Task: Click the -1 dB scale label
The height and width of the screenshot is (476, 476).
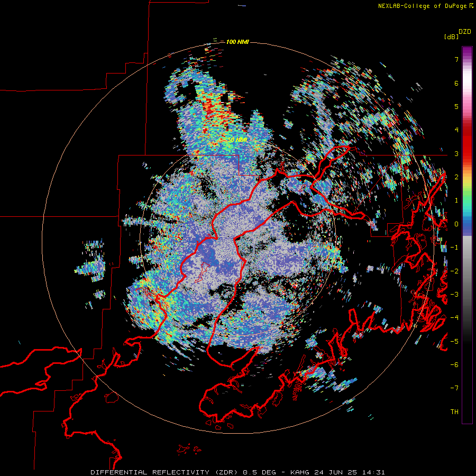Action: [x=454, y=248]
